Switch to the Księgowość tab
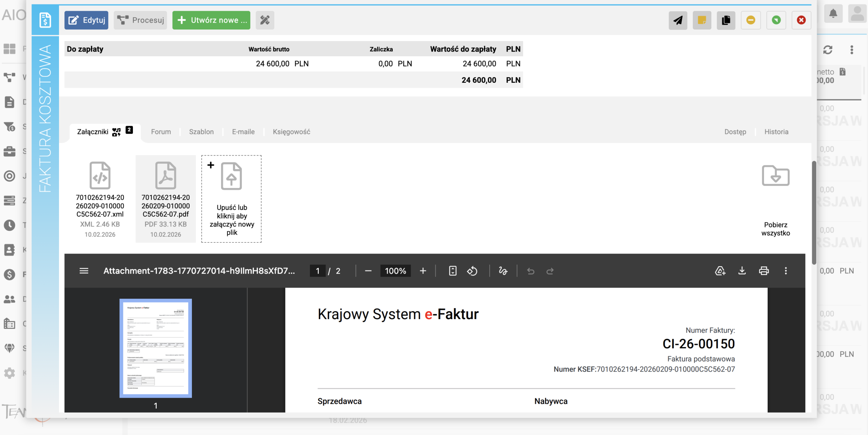The image size is (868, 435). 291,132
